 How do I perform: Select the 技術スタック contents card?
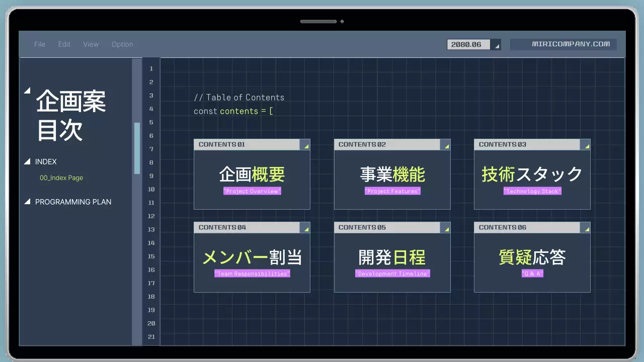click(x=532, y=173)
